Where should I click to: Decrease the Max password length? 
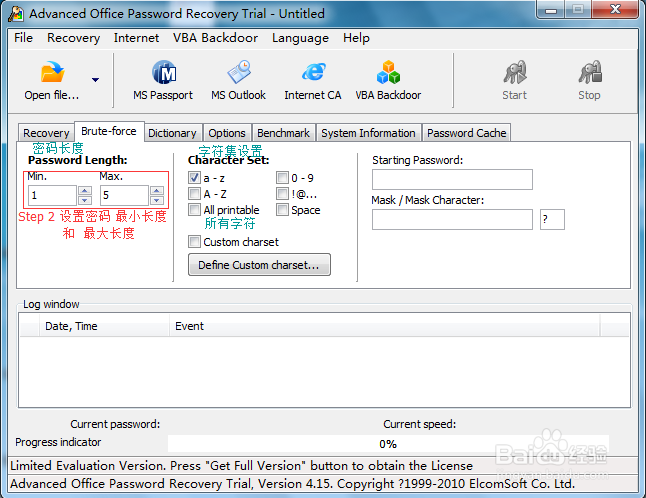click(x=157, y=200)
